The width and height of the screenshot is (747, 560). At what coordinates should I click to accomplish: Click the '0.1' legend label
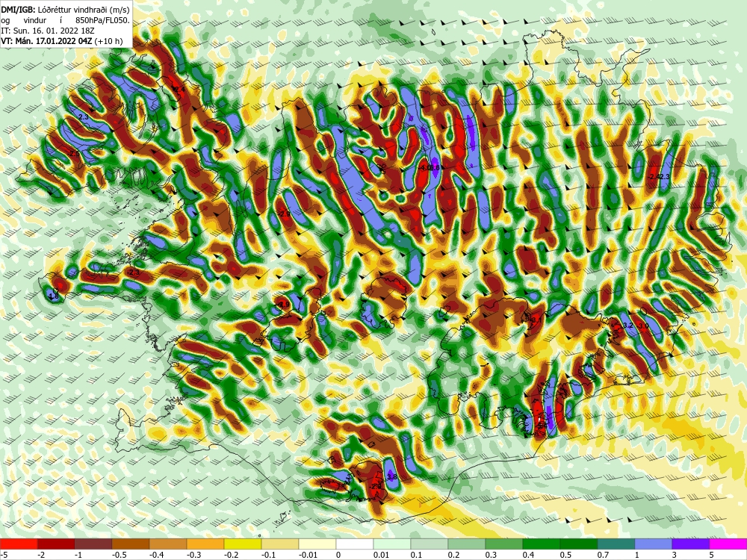point(416,555)
